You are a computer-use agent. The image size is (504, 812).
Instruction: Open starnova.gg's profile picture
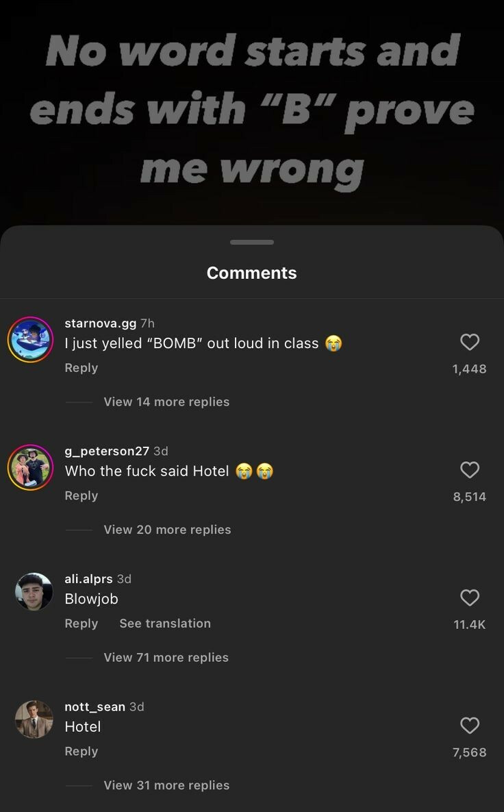(x=31, y=340)
